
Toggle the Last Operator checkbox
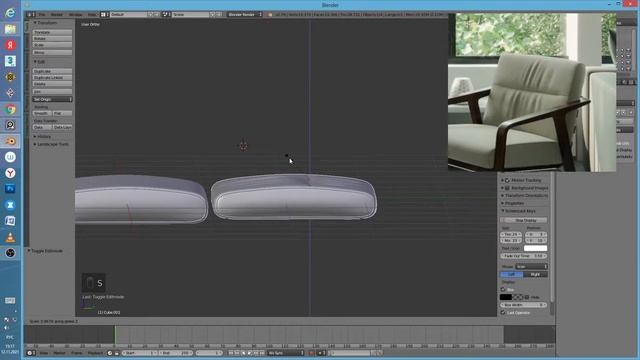[503, 313]
